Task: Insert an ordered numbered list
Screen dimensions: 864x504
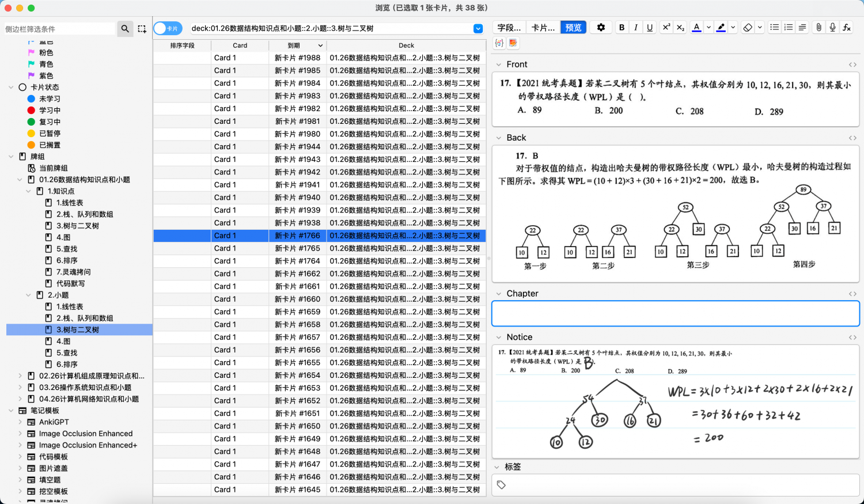Action: point(789,27)
